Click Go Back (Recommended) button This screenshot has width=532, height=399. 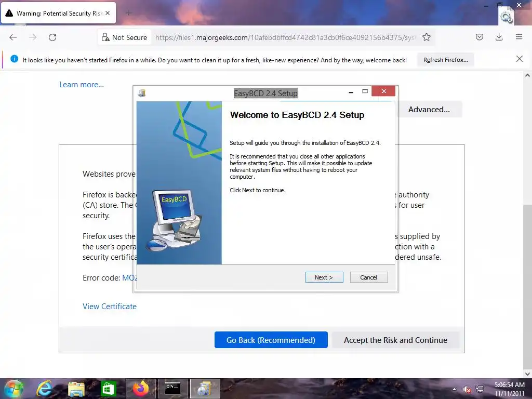coord(271,340)
